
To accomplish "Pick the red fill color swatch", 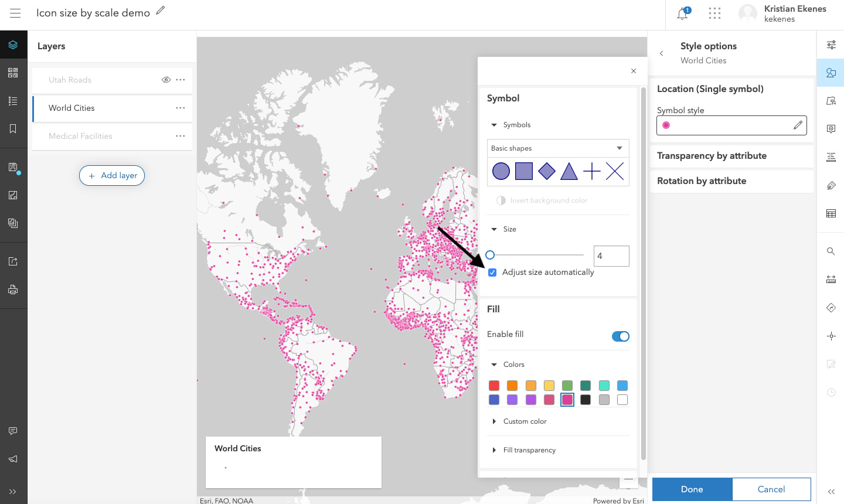I will pos(494,386).
